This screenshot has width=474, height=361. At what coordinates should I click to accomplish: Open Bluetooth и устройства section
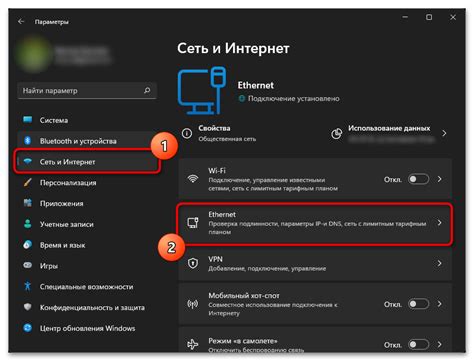pos(87,141)
